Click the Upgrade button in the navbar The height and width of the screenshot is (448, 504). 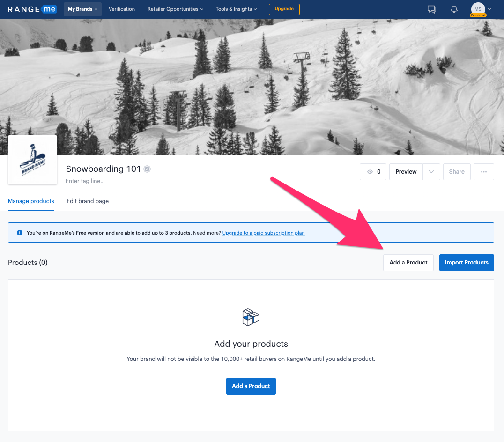tap(284, 9)
